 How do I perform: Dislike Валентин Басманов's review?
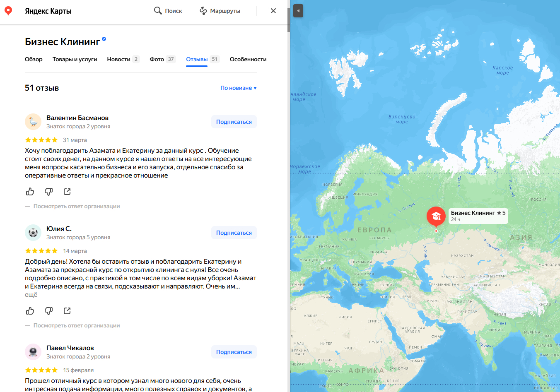coord(48,192)
